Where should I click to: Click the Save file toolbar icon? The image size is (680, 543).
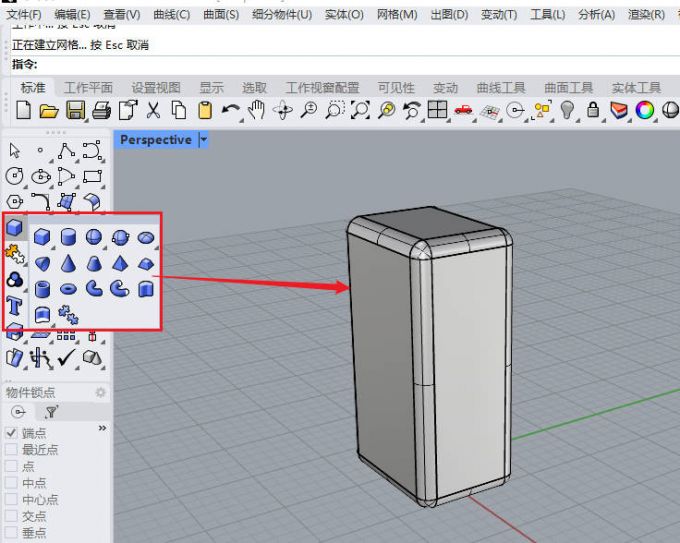[x=75, y=110]
